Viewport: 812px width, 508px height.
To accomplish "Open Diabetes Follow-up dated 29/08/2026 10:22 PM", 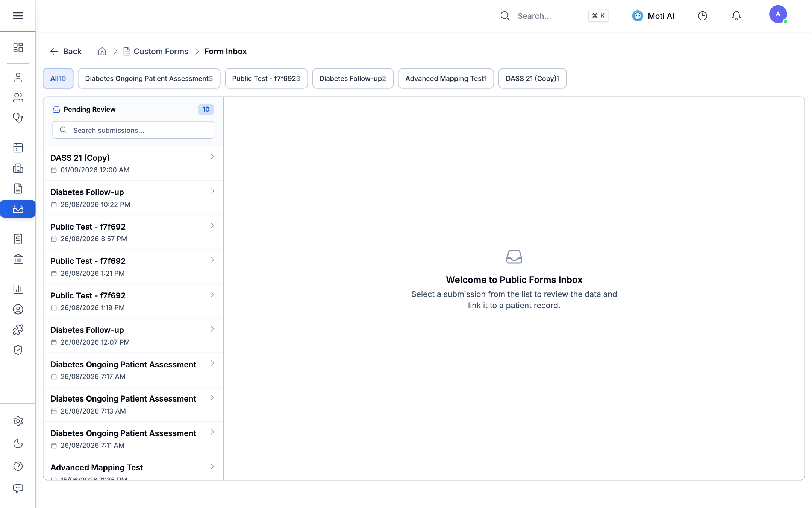I will coord(133,198).
